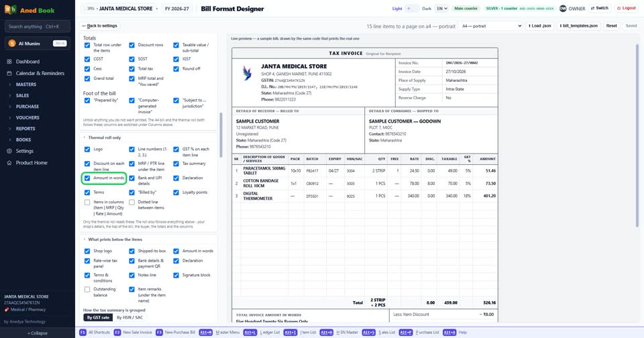Go back using Back to settings
644x338 pixels.
[100, 26]
